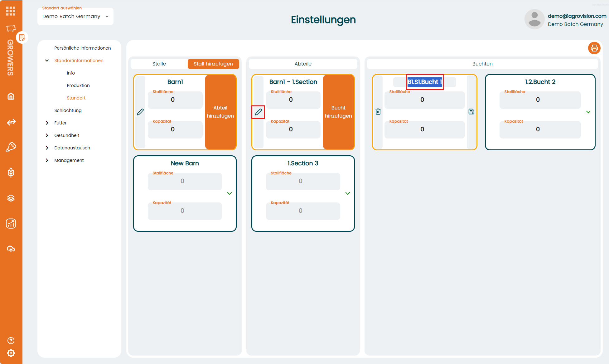
Task: Click the B1.S1.Bucht 1 name field
Action: [x=424, y=82]
